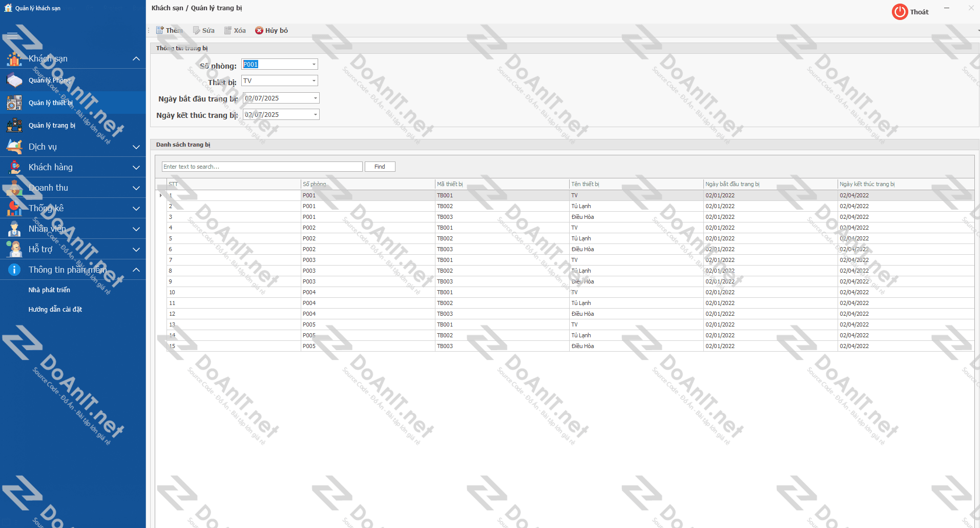The height and width of the screenshot is (528, 980).
Task: Click P002 cell in row 4
Action: click(x=368, y=228)
